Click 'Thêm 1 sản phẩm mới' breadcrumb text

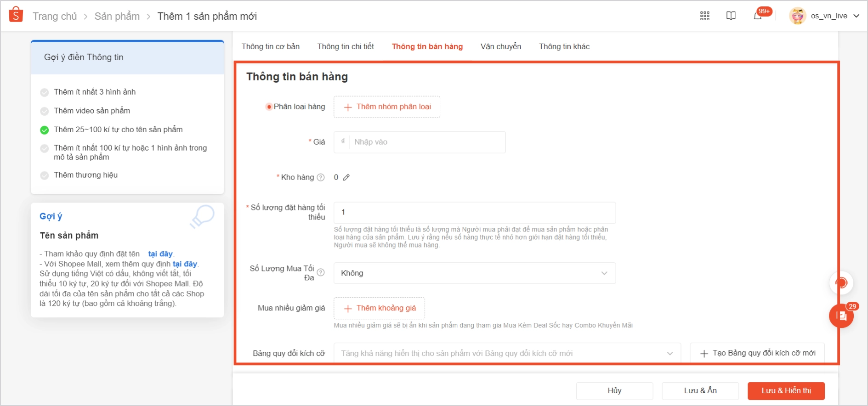207,17
